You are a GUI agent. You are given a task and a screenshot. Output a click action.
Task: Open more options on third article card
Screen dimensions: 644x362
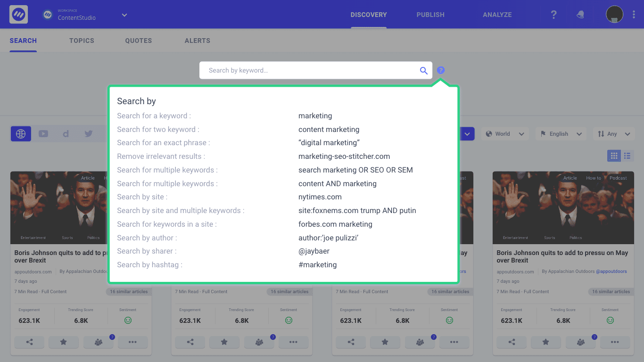coord(454,342)
